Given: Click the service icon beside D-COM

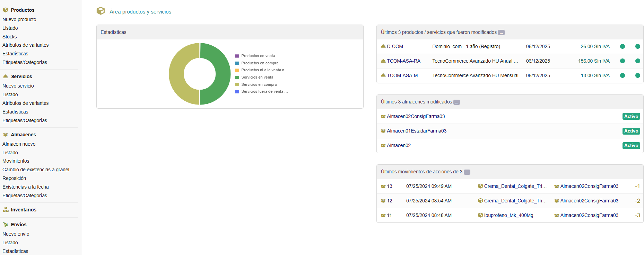Looking at the screenshot, I should tap(383, 46).
